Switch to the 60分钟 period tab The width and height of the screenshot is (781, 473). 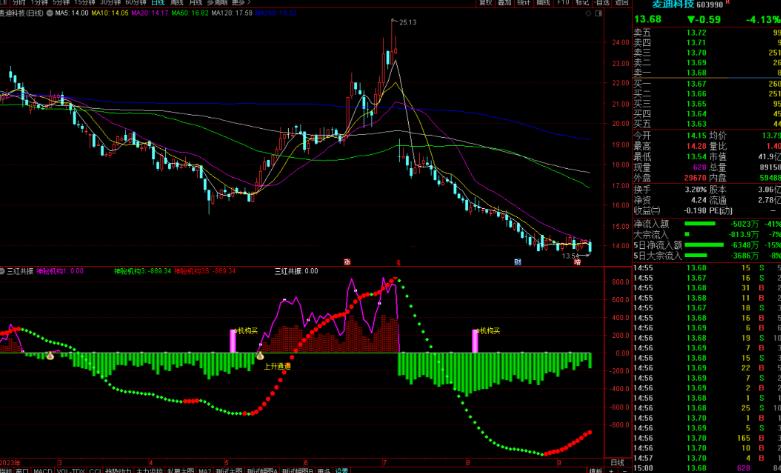coord(136,2)
